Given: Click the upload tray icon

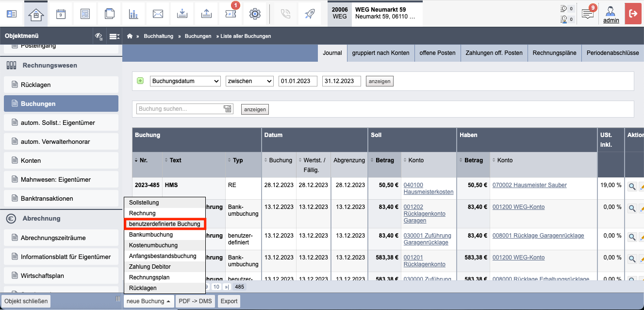Looking at the screenshot, I should click(206, 14).
